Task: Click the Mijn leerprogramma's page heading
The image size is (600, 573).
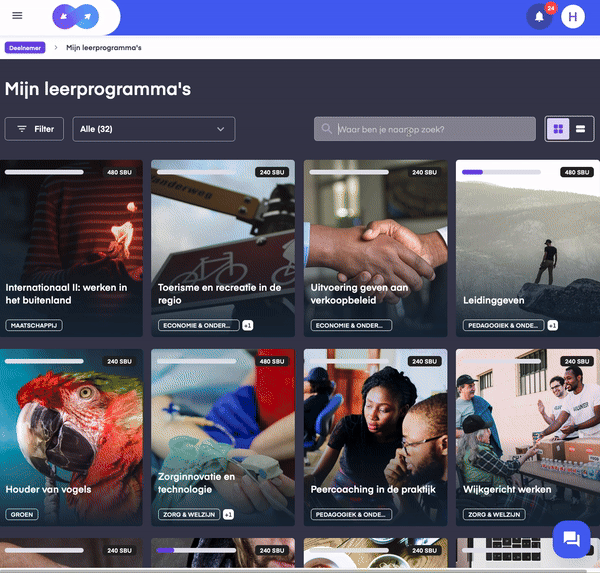Action: 98,89
